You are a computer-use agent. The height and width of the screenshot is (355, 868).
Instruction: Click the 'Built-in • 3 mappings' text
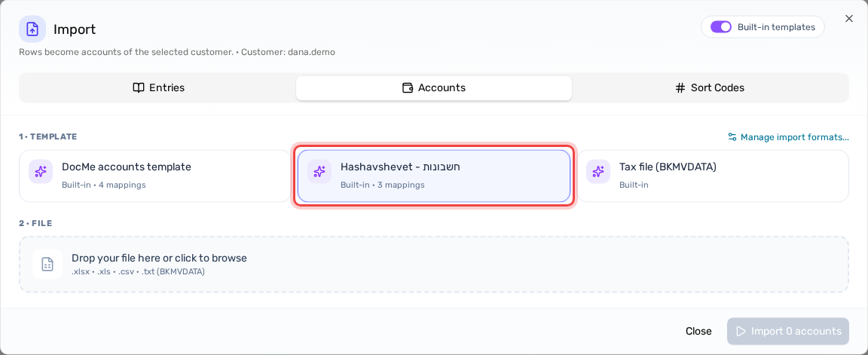383,185
